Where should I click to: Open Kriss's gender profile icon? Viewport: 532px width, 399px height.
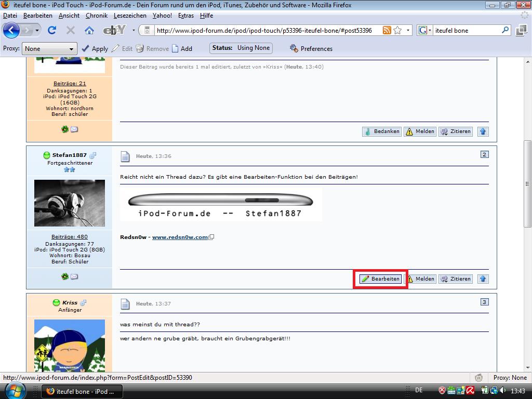[x=83, y=302]
